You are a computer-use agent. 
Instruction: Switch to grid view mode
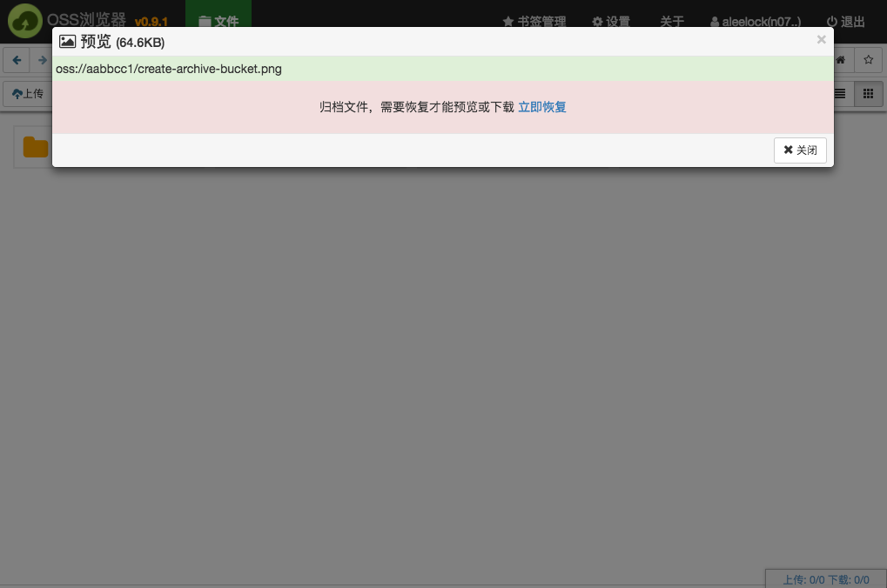pyautogui.click(x=867, y=93)
